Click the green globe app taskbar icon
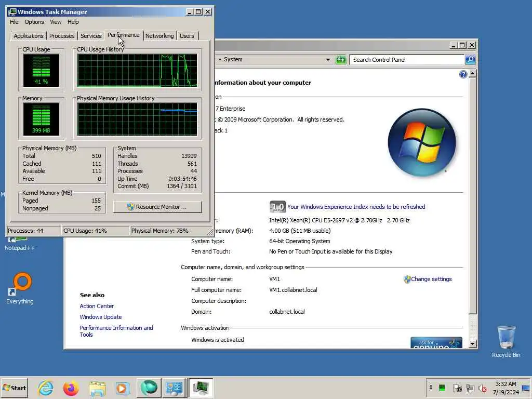The image size is (532, 399). tap(149, 388)
